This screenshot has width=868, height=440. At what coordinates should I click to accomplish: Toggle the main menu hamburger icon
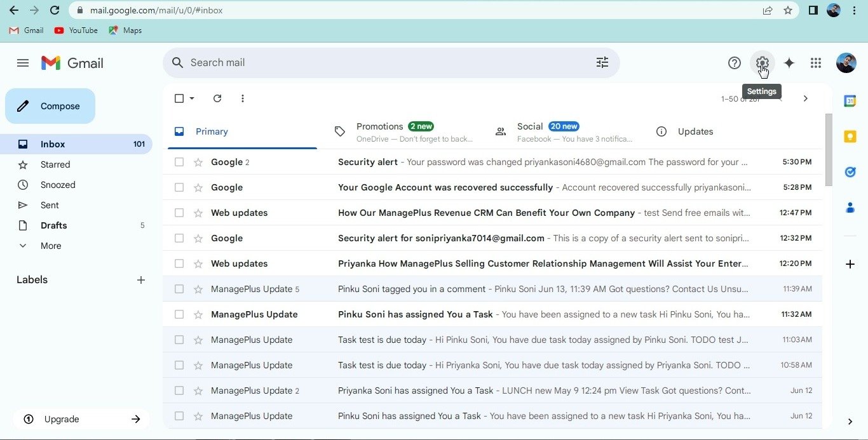coord(23,63)
